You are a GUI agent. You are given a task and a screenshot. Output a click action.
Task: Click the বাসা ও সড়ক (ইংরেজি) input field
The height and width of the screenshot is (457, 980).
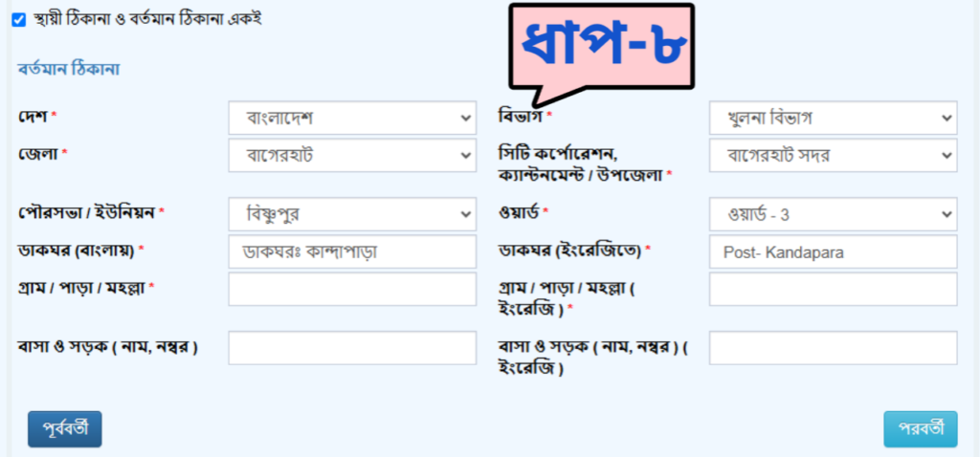(x=834, y=348)
